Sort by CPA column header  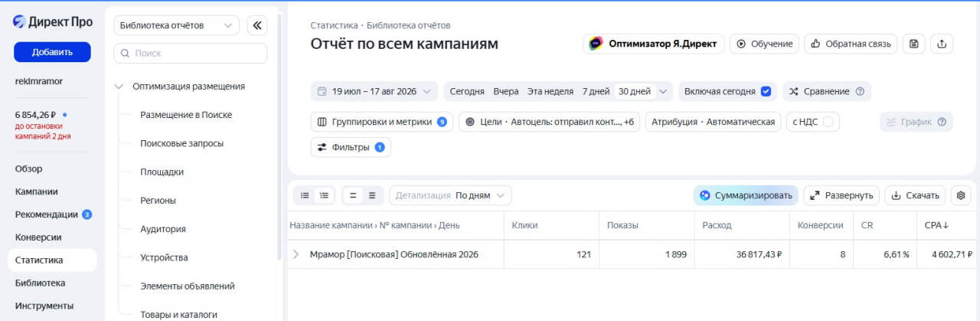[936, 225]
